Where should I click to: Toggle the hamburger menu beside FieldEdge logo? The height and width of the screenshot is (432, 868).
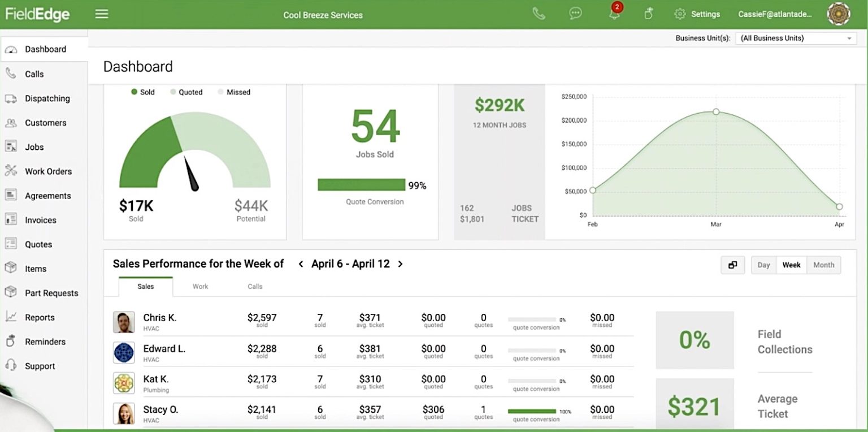point(102,14)
